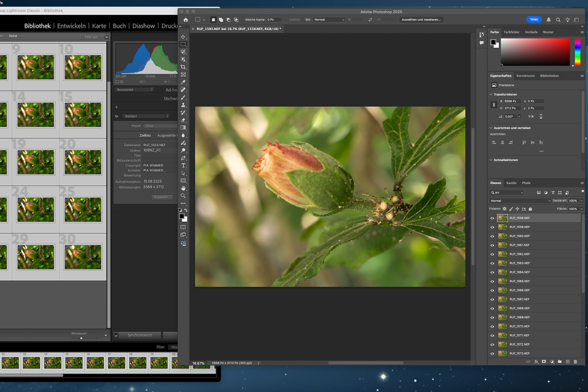Click the add layer mask icon in Layers panel
The image size is (588, 392).
pyautogui.click(x=544, y=362)
